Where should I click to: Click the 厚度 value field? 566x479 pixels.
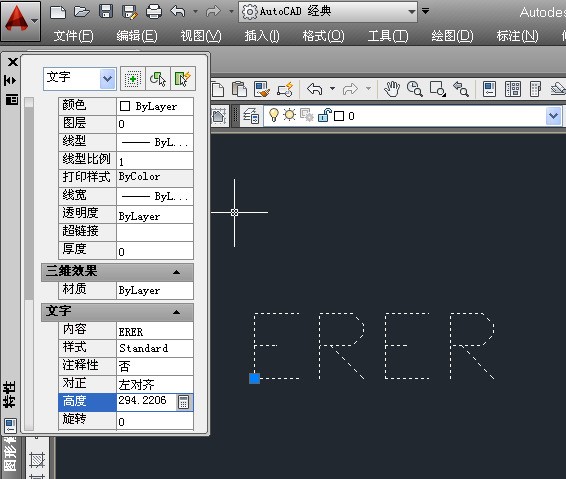click(155, 251)
